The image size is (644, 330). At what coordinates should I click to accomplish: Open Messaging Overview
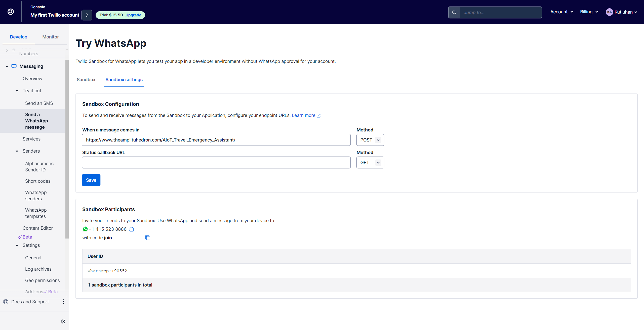(32, 79)
